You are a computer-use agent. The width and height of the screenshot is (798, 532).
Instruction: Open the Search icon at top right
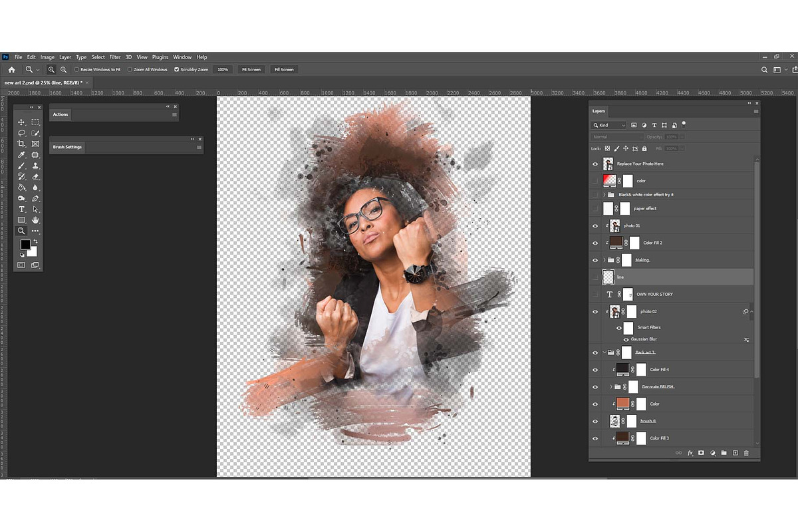pos(764,69)
